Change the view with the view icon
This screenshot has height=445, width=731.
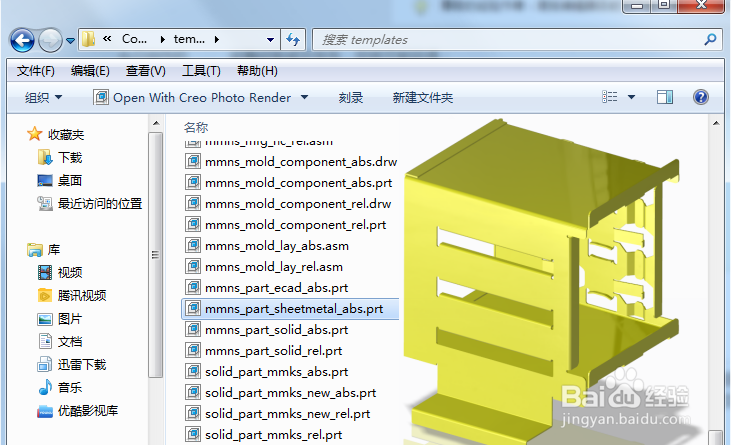click(x=610, y=97)
